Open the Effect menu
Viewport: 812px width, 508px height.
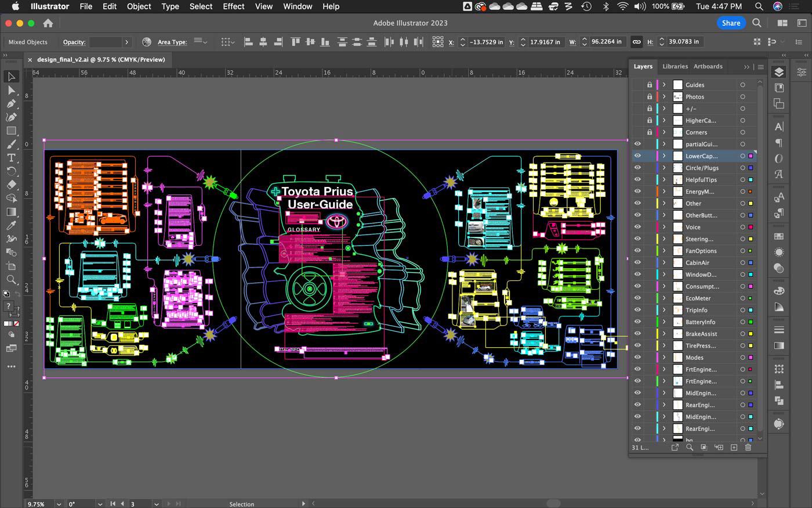click(x=233, y=6)
